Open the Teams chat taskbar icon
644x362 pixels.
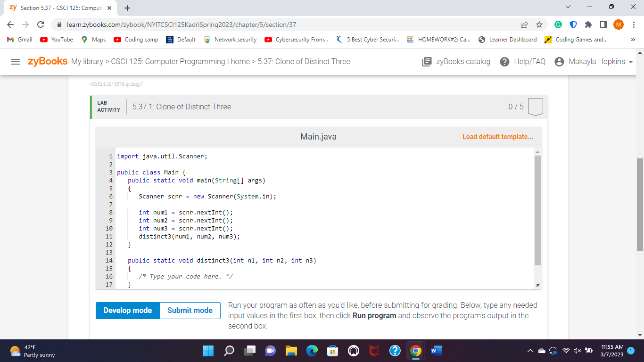(271, 351)
